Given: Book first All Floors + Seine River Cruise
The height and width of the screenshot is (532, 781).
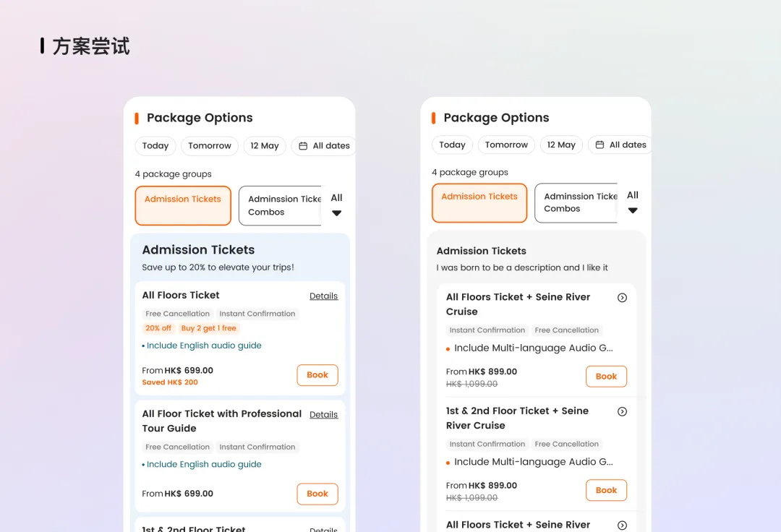Looking at the screenshot, I should click(606, 377).
